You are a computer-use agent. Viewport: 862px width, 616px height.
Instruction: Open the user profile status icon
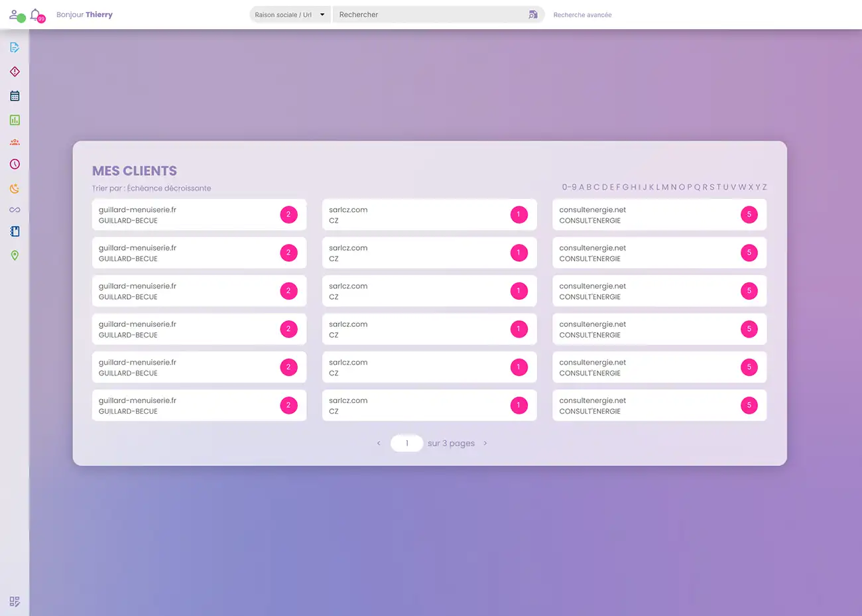click(x=15, y=15)
